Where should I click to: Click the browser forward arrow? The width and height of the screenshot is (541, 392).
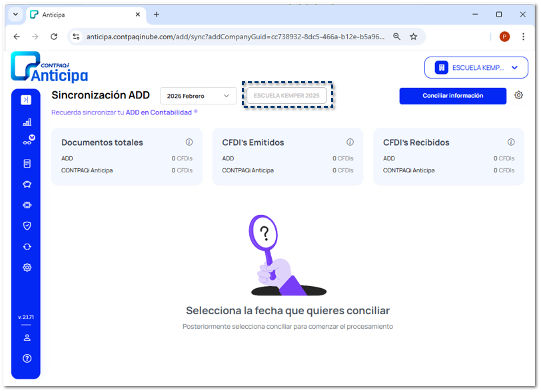[35, 37]
